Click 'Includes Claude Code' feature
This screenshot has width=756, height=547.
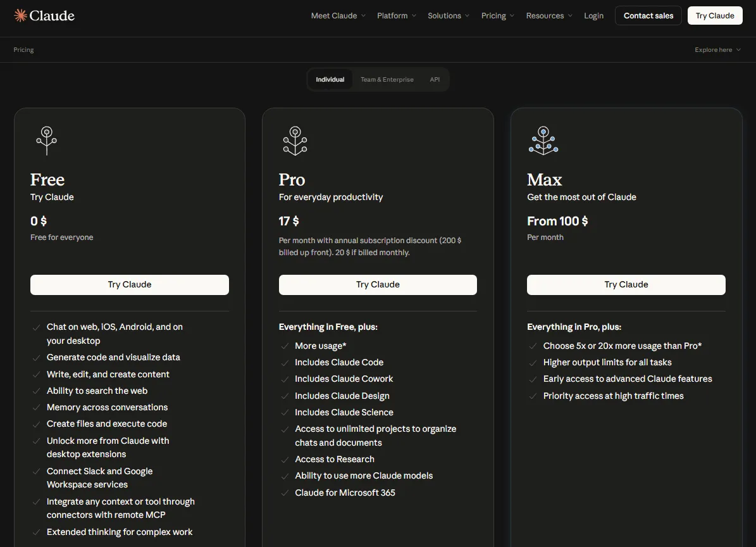tap(339, 362)
